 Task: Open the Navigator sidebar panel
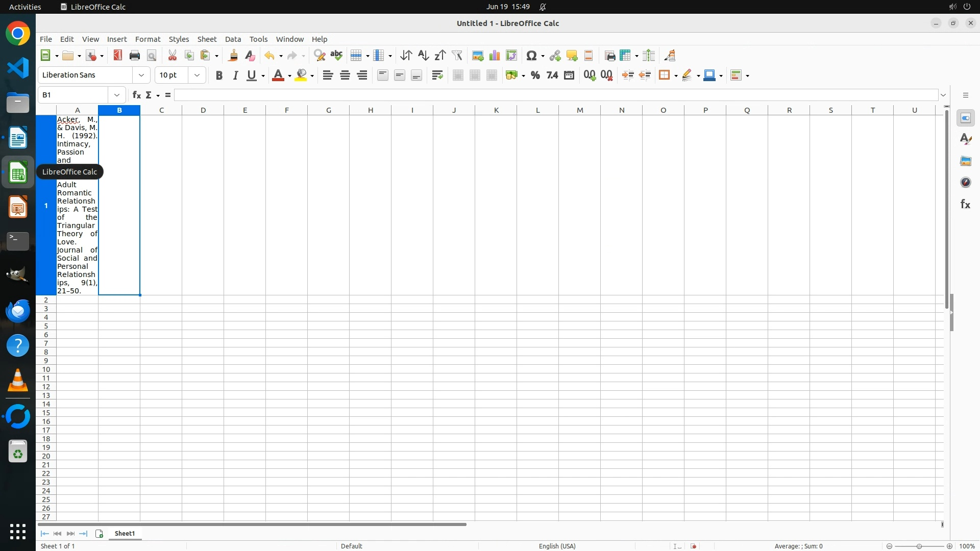coord(965,183)
